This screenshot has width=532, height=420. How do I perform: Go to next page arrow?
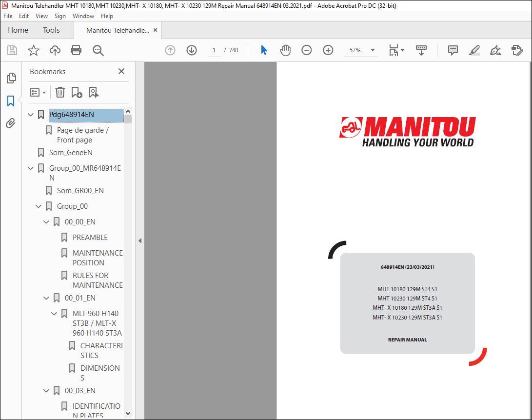point(192,50)
